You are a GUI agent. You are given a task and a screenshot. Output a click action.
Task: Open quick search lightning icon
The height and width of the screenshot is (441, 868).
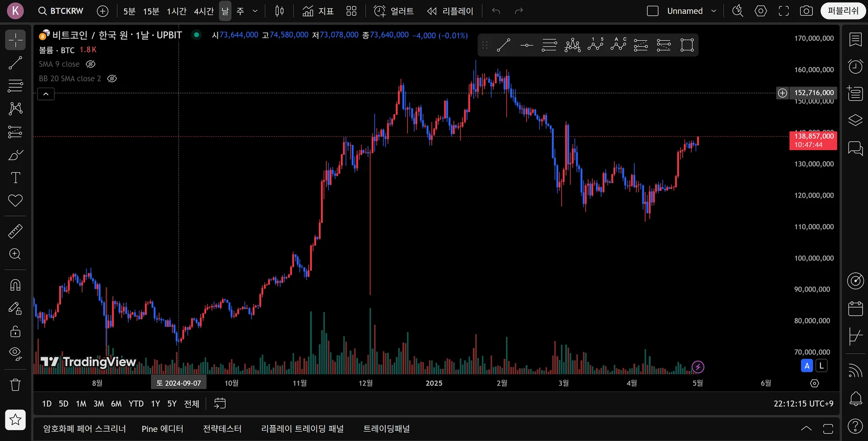(738, 11)
